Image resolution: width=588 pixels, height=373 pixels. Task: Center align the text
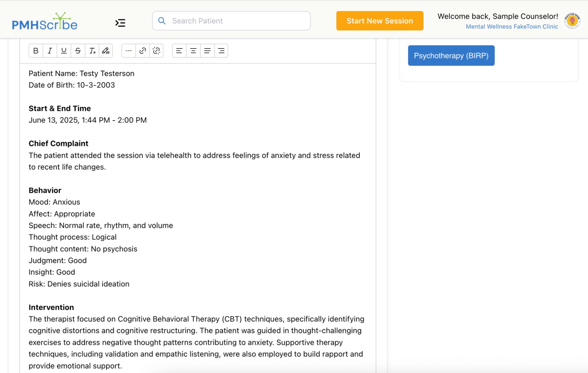pyautogui.click(x=193, y=51)
